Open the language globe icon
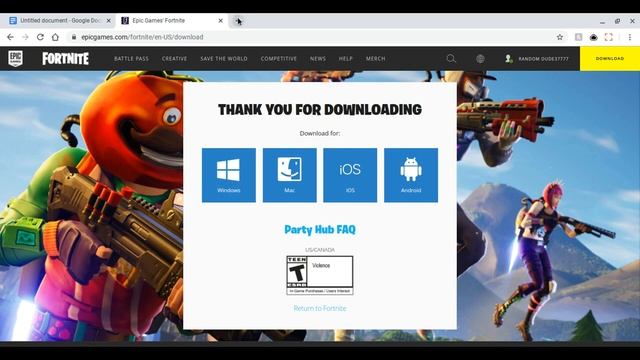Screen dimensions: 640x360 tap(480, 59)
